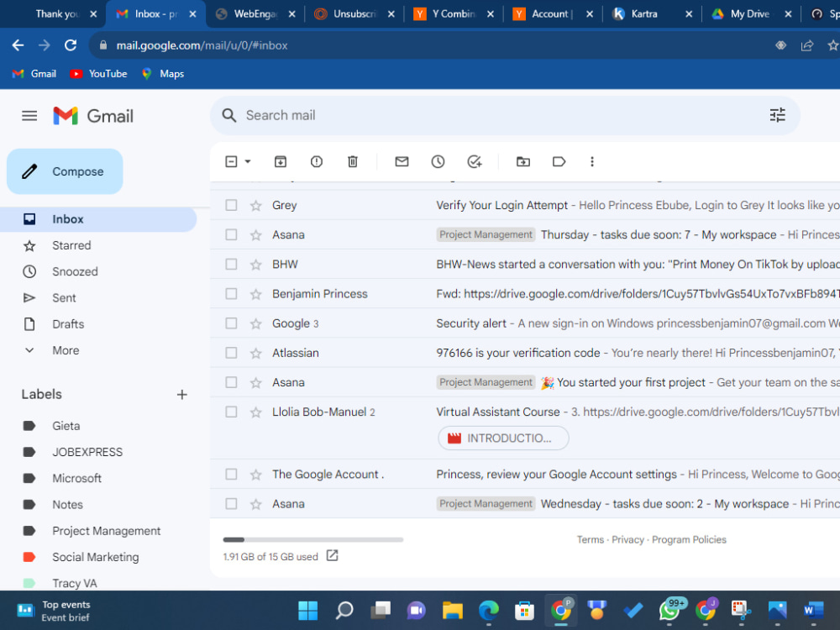Show search options filter icon
840x630 pixels.
(777, 115)
